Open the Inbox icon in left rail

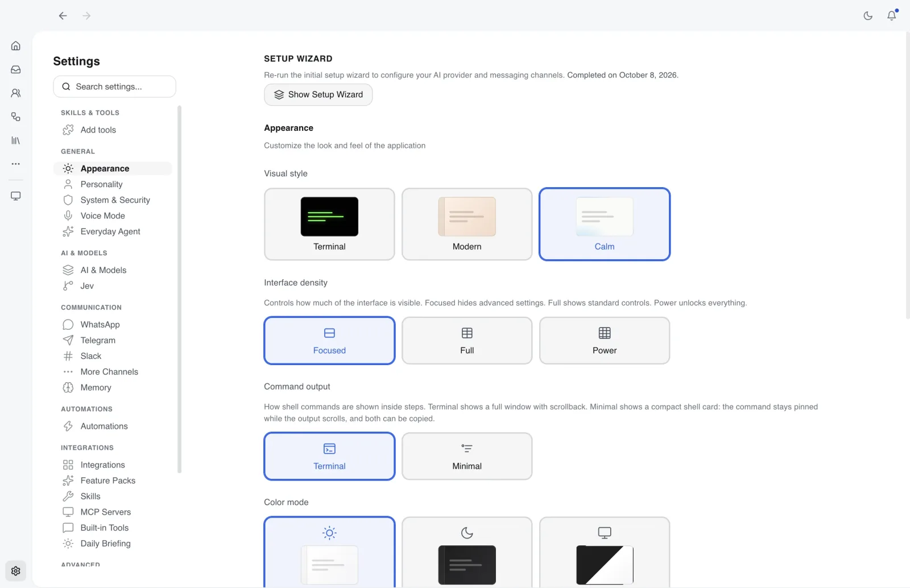[x=16, y=69]
